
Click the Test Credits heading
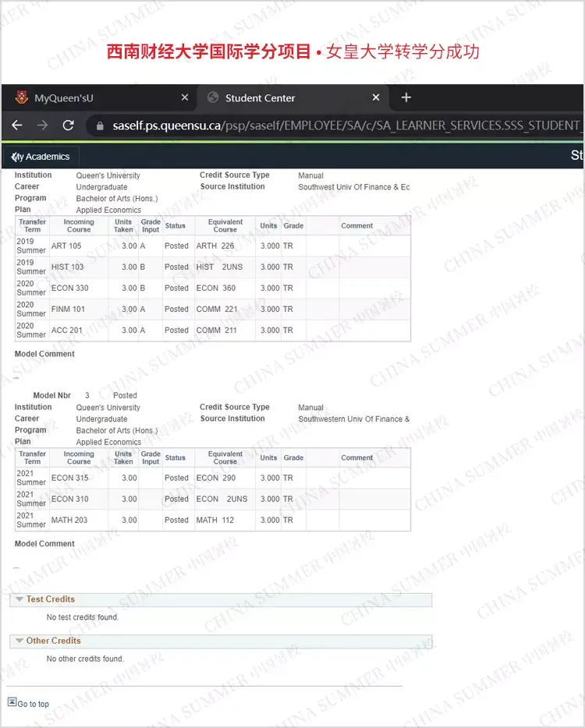click(50, 599)
